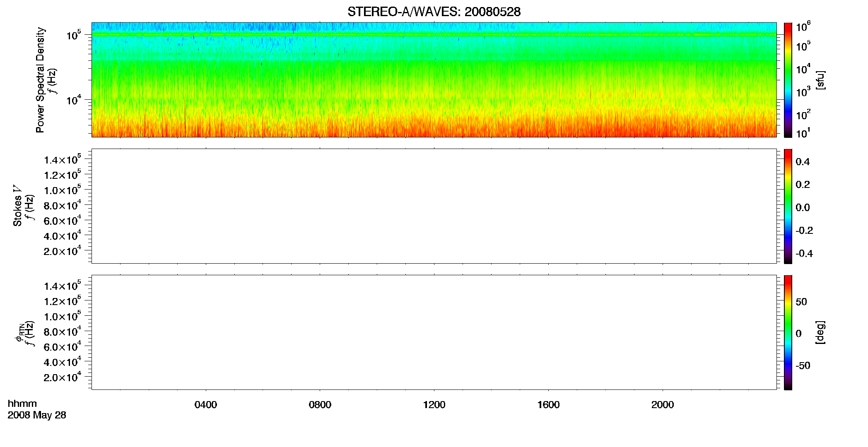Click the Power Spectral Density axis label
Screen dimensions: 868x447
(40, 80)
